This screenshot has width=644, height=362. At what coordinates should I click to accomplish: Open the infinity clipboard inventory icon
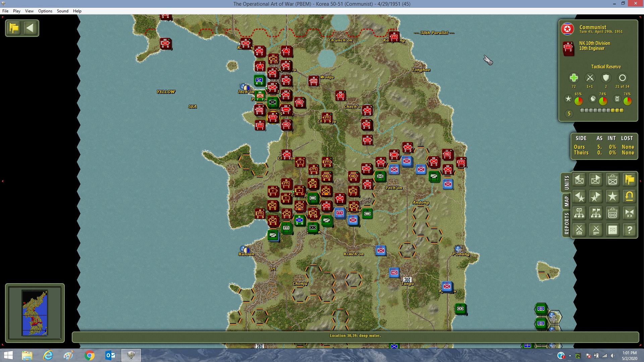click(x=613, y=213)
